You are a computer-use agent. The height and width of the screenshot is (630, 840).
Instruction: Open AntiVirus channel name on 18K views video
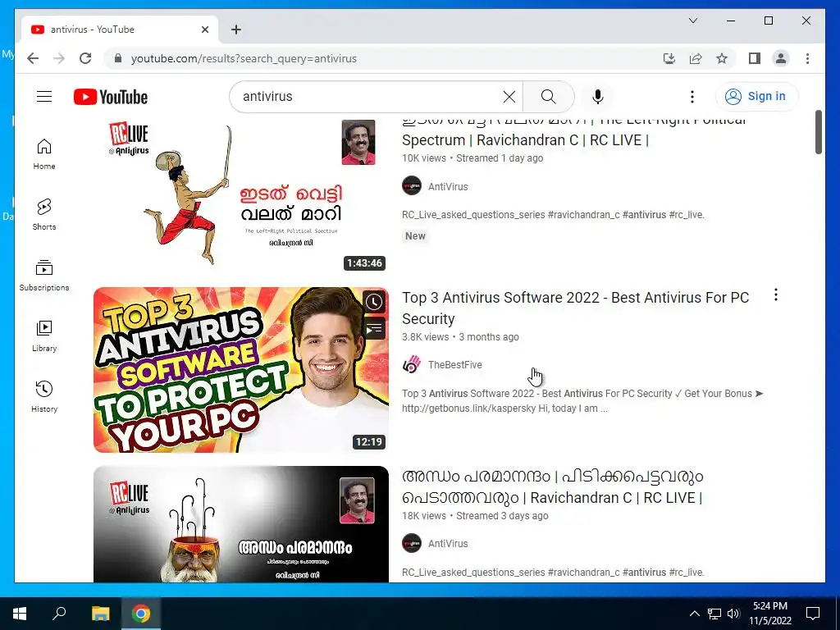(x=448, y=543)
